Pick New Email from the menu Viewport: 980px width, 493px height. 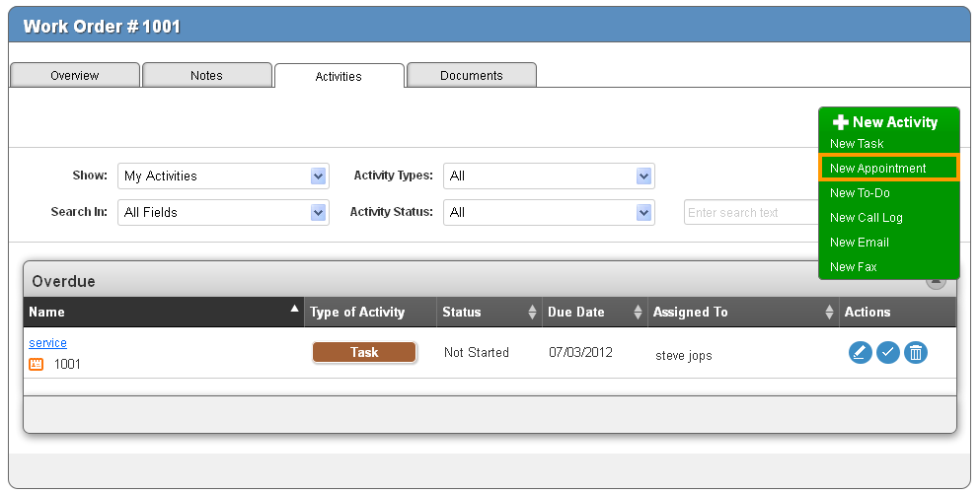[860, 243]
